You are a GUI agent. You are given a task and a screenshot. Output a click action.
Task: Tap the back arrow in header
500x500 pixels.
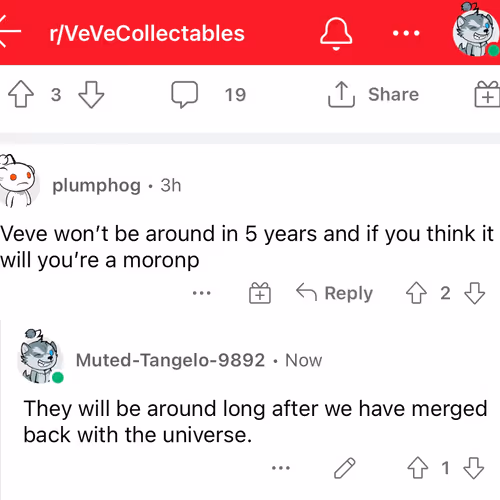tap(9, 32)
